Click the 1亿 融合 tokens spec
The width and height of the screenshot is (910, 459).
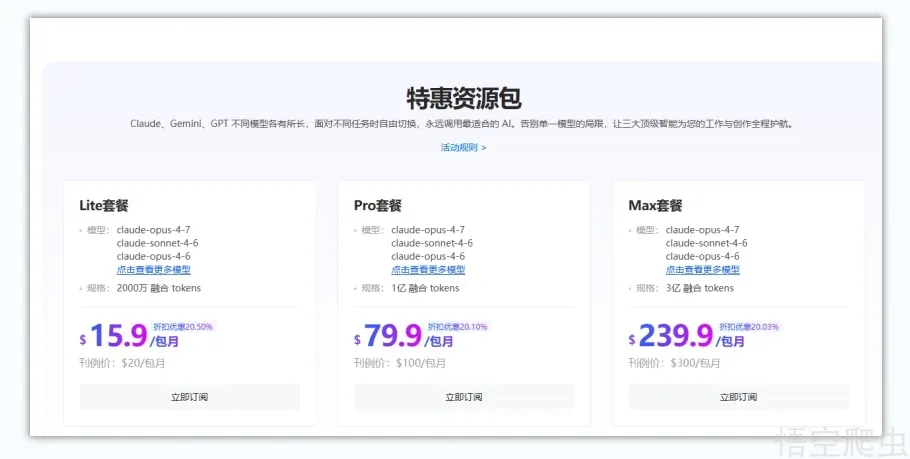coord(425,288)
